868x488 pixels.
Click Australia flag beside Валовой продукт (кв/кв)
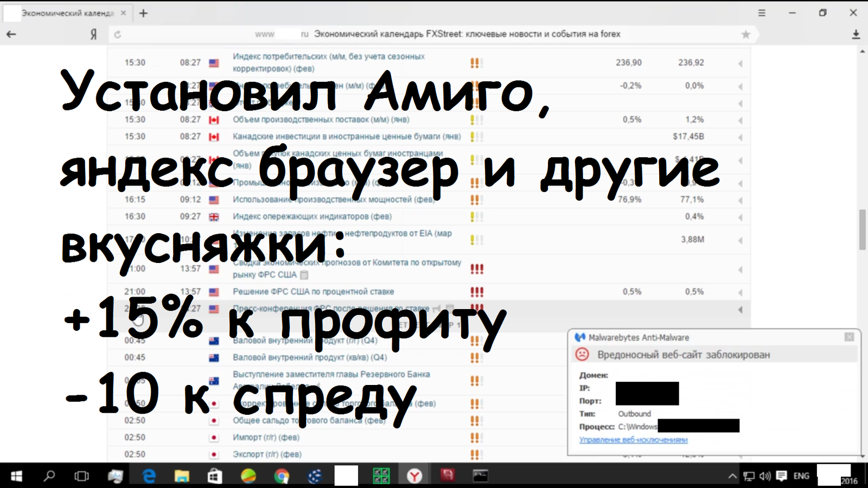[x=214, y=358]
